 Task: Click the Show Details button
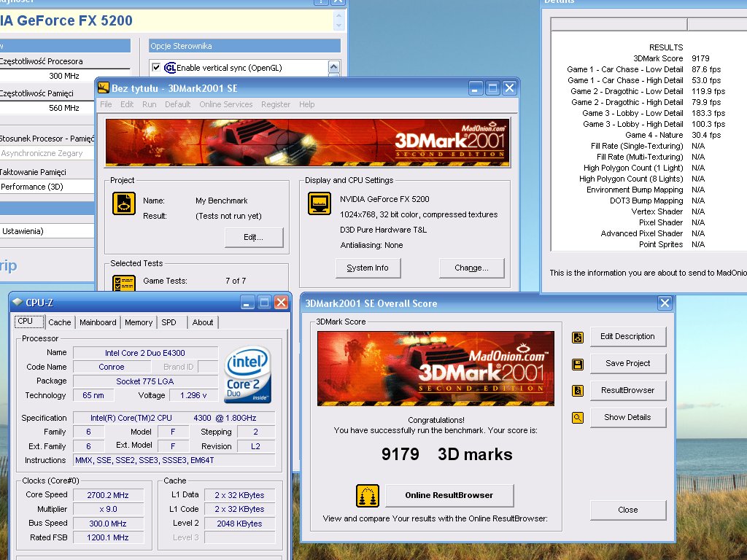point(627,417)
